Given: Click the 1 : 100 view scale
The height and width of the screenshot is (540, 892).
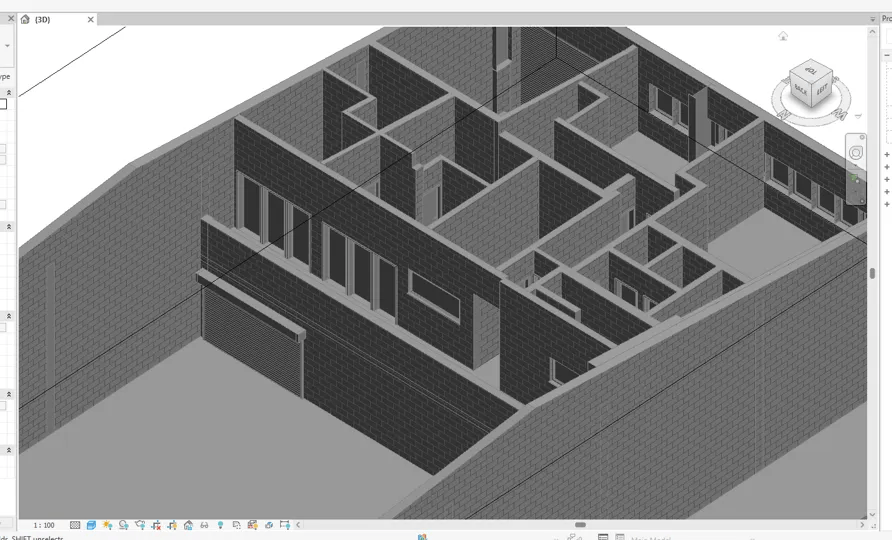Looking at the screenshot, I should click(x=44, y=525).
